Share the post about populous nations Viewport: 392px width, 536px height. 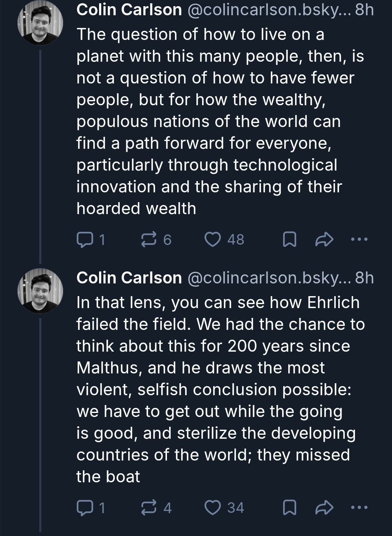click(x=324, y=240)
